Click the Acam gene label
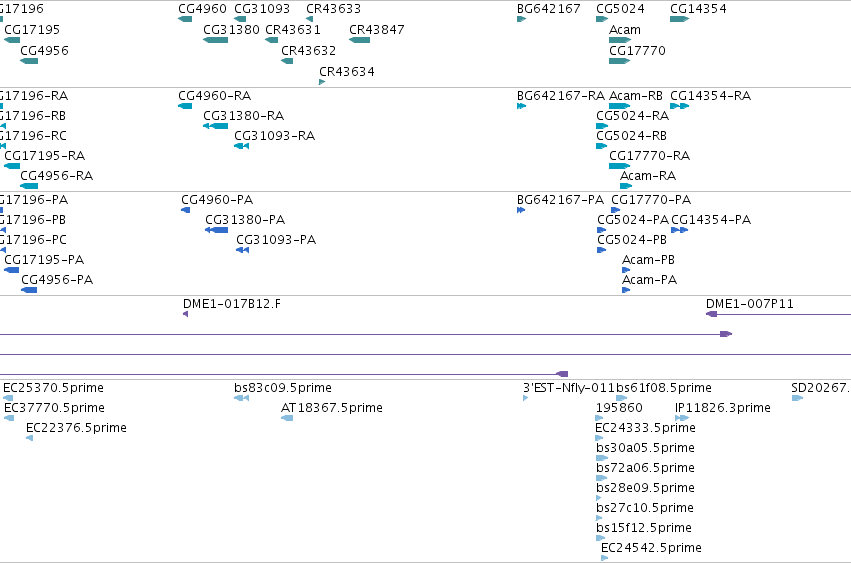Viewport: 851px width, 563px height. [625, 30]
